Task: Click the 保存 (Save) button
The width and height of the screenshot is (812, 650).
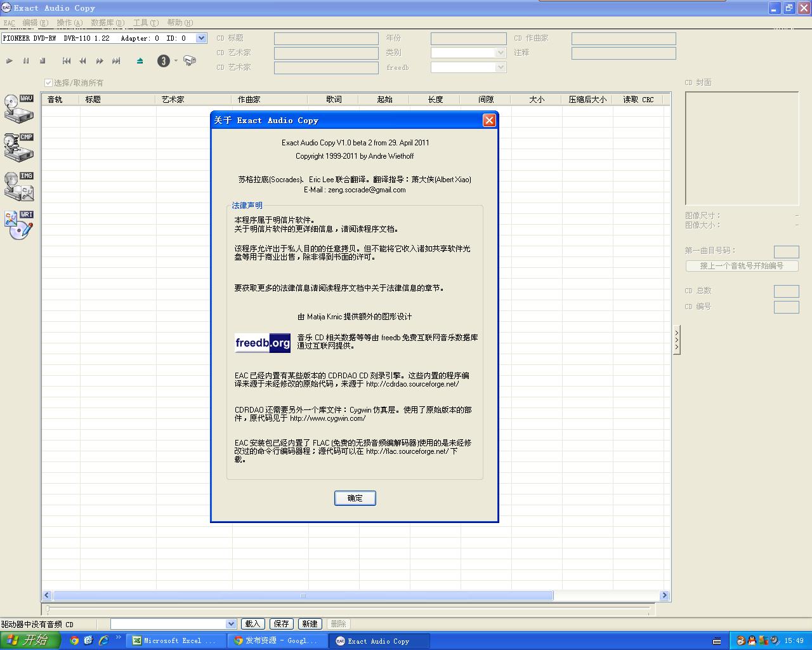Action: coord(281,624)
